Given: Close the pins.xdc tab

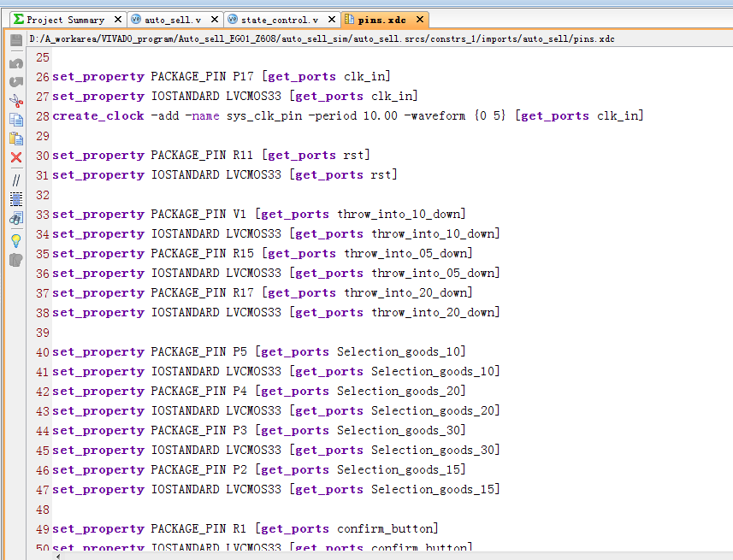Looking at the screenshot, I should 420,19.
